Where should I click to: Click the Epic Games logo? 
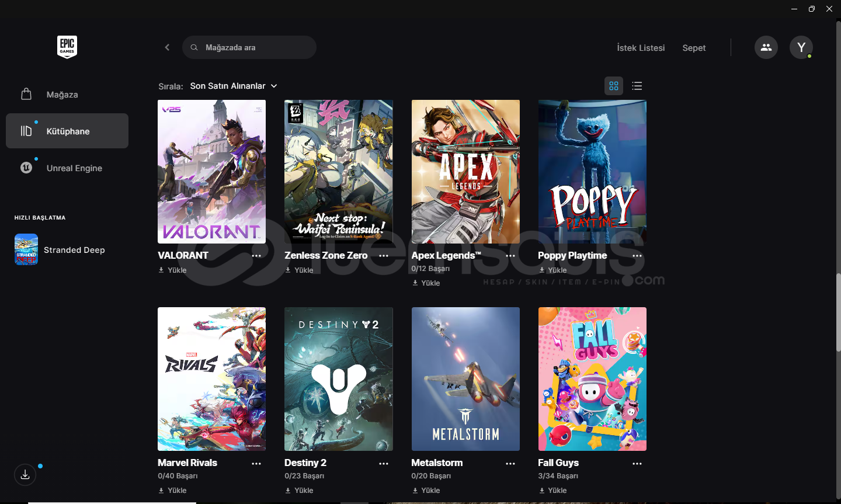click(67, 47)
